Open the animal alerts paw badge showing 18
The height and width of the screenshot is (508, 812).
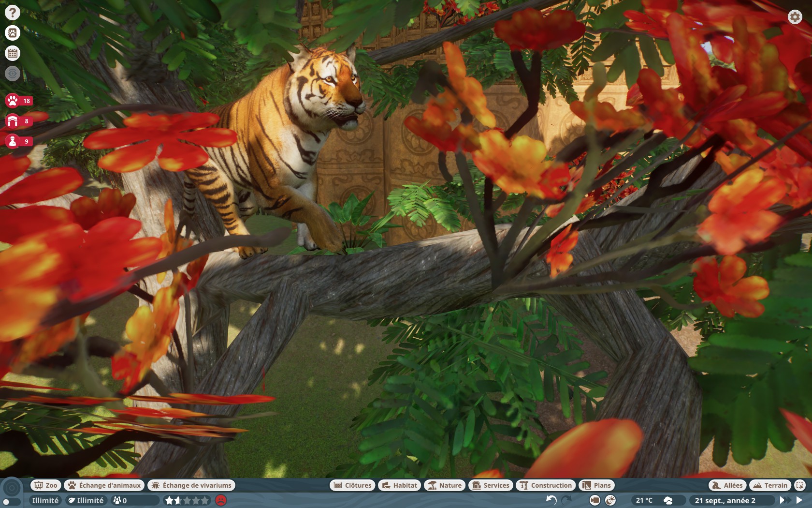coord(18,101)
